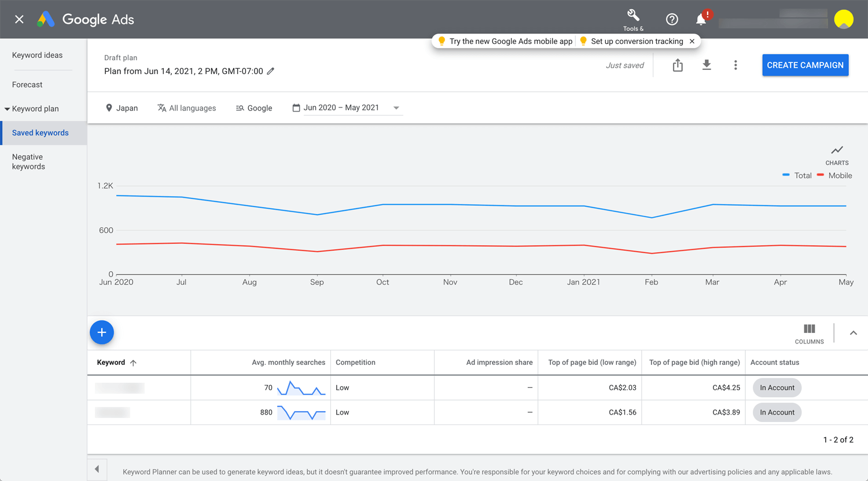This screenshot has height=481, width=868.
Task: Open the Keyword ideas section
Action: (x=38, y=55)
